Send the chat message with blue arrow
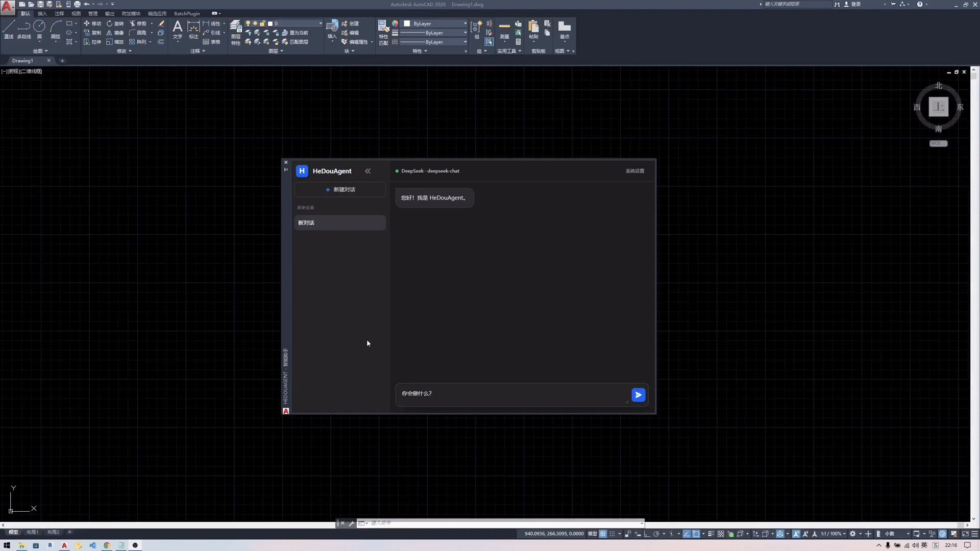The image size is (980, 551). [x=638, y=395]
